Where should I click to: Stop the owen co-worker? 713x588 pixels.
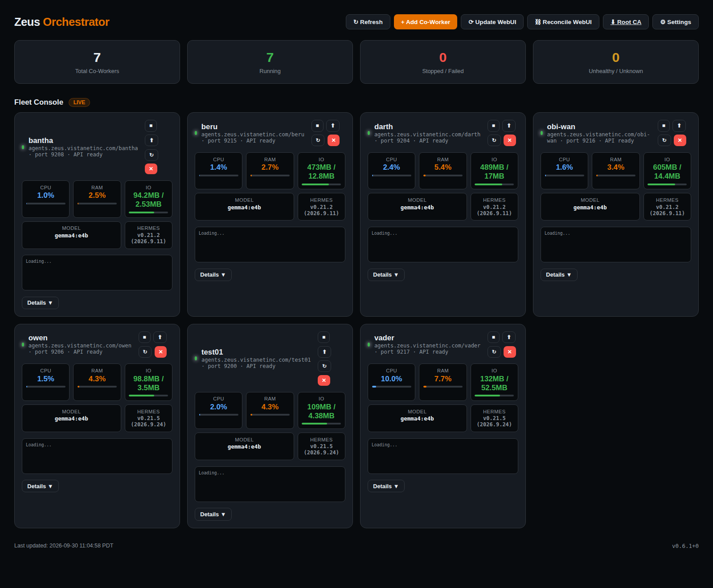coord(144,337)
